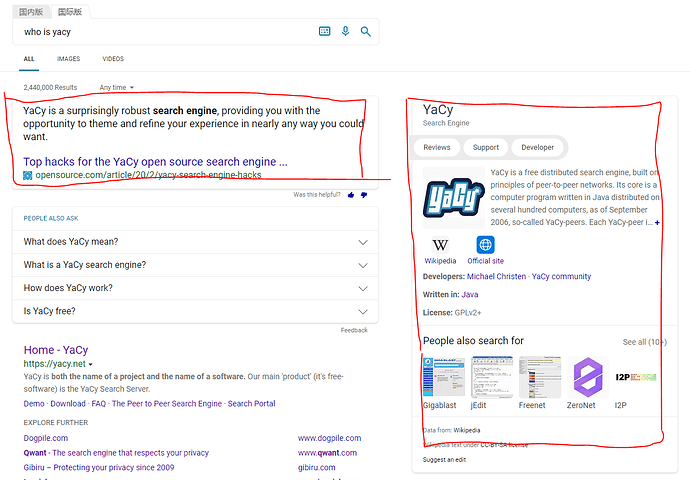The width and height of the screenshot is (690, 480).
Task: Open 'The Peer to Peer Search Engine' link
Action: click(167, 404)
